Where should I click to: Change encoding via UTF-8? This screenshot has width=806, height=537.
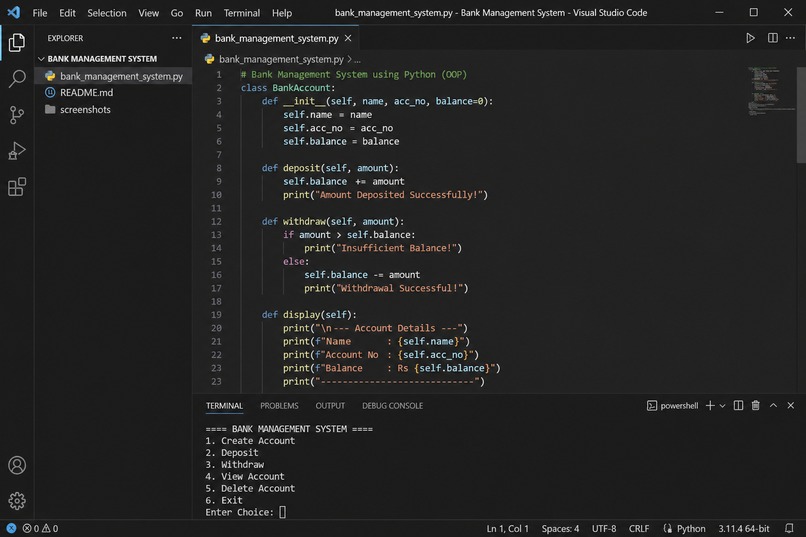(604, 528)
